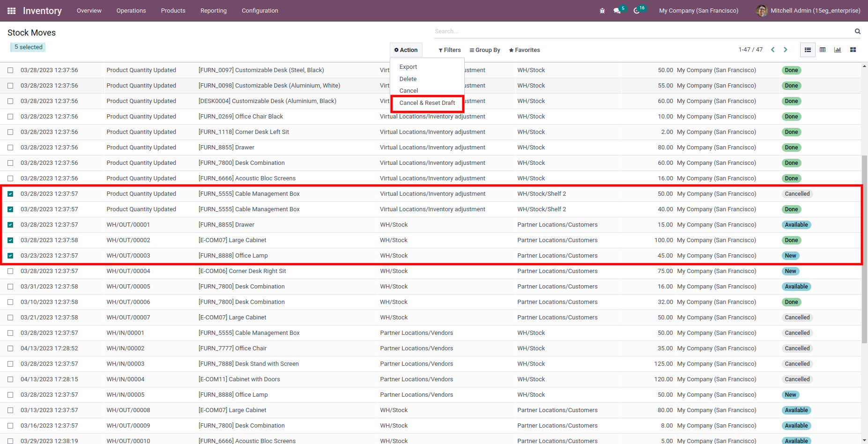Check the WH/OUT/00004 row checkbox
This screenshot has width=868, height=444.
(x=10, y=271)
